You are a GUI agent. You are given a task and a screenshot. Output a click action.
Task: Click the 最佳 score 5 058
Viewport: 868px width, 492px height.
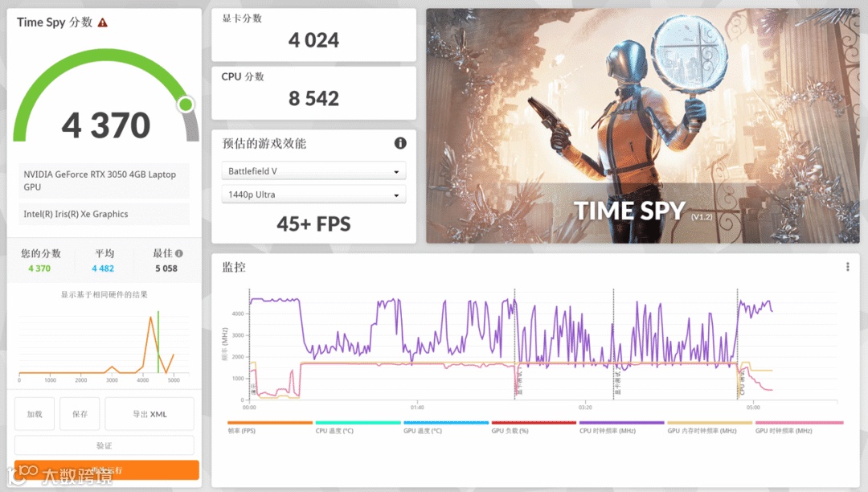(166, 269)
